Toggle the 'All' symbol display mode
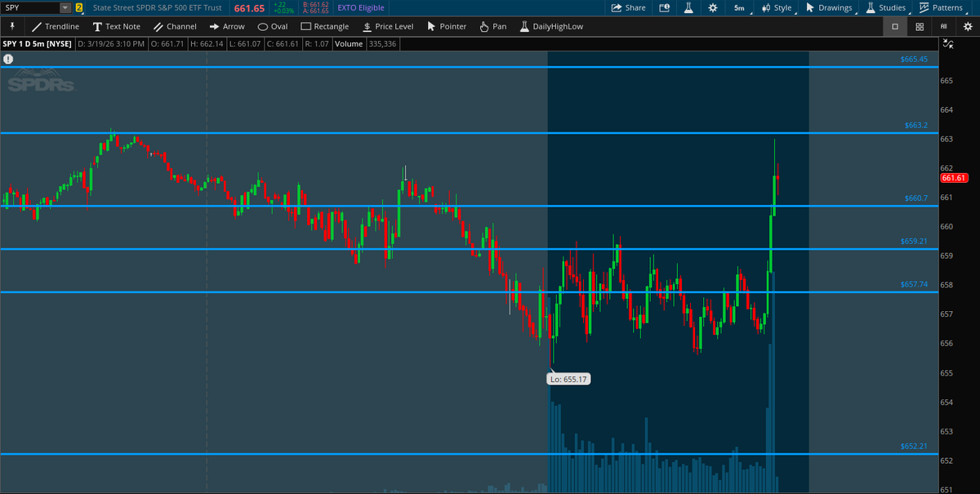Viewport: 980px width, 494px height. (945, 26)
